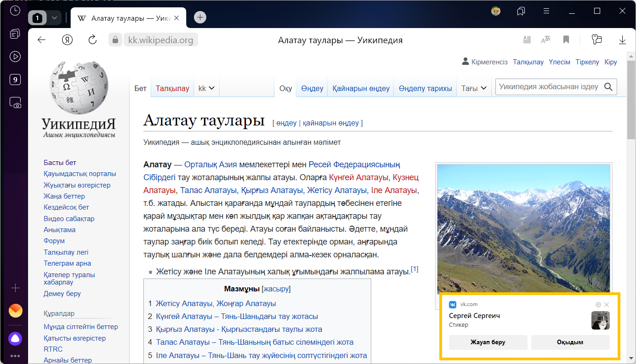
Task: Hide contents via жасыру toggle link
Action: click(x=276, y=289)
